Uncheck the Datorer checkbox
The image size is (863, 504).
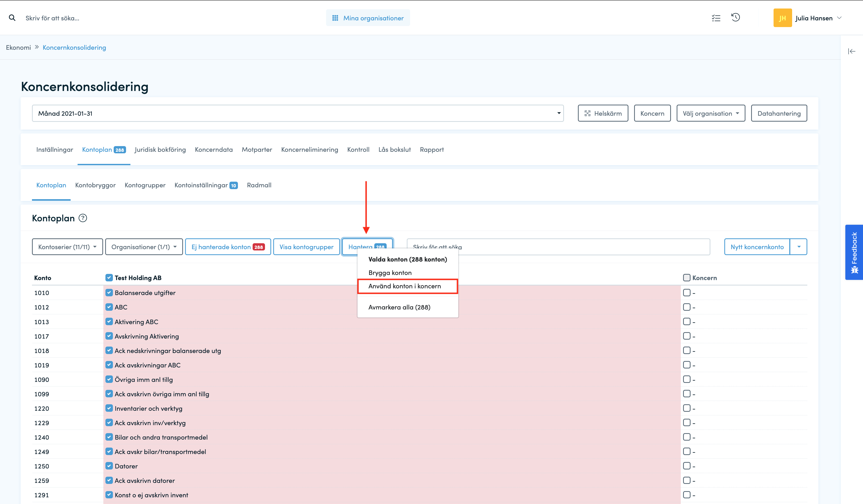pyautogui.click(x=109, y=466)
